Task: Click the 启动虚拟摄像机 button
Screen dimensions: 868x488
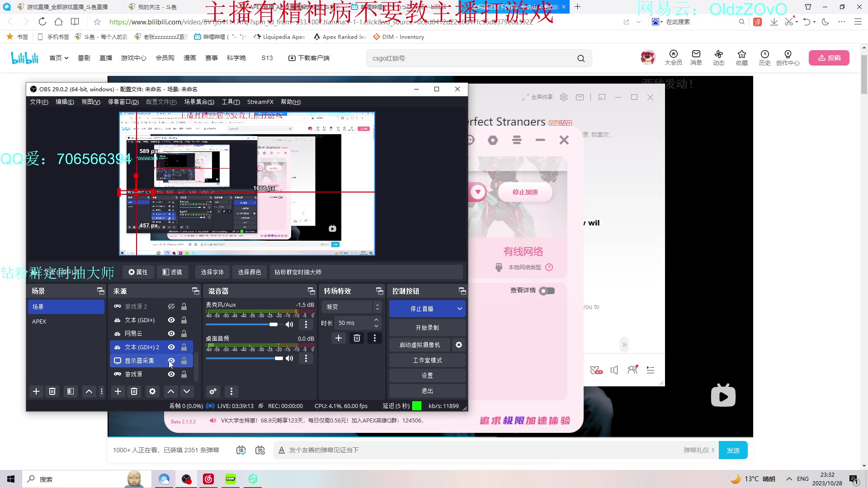Action: [420, 345]
